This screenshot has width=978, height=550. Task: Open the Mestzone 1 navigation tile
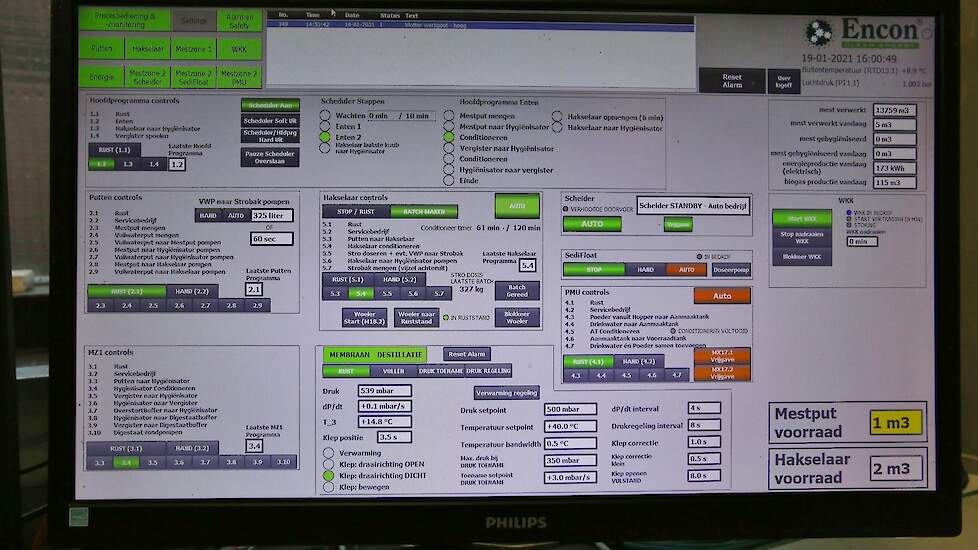click(x=193, y=48)
